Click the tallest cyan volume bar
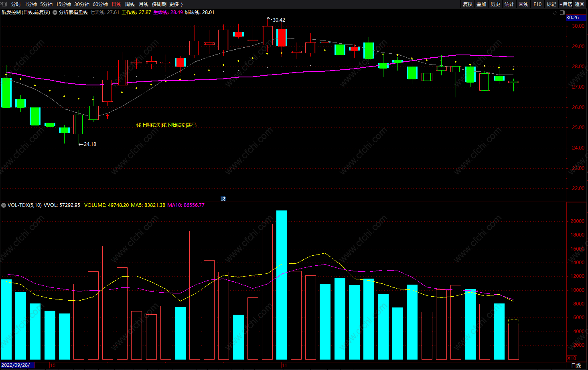The image size is (588, 370). click(x=282, y=285)
